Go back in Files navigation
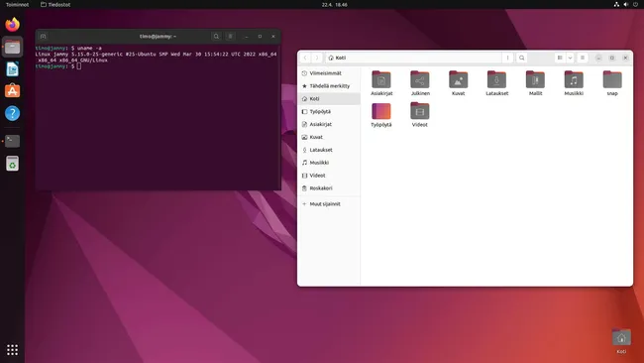The height and width of the screenshot is (363, 644). [305, 58]
